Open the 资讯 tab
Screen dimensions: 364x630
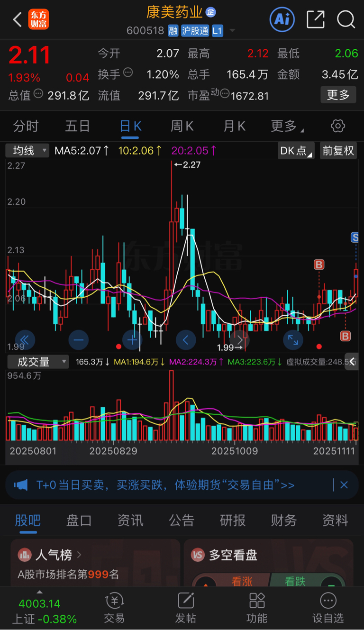[130, 520]
